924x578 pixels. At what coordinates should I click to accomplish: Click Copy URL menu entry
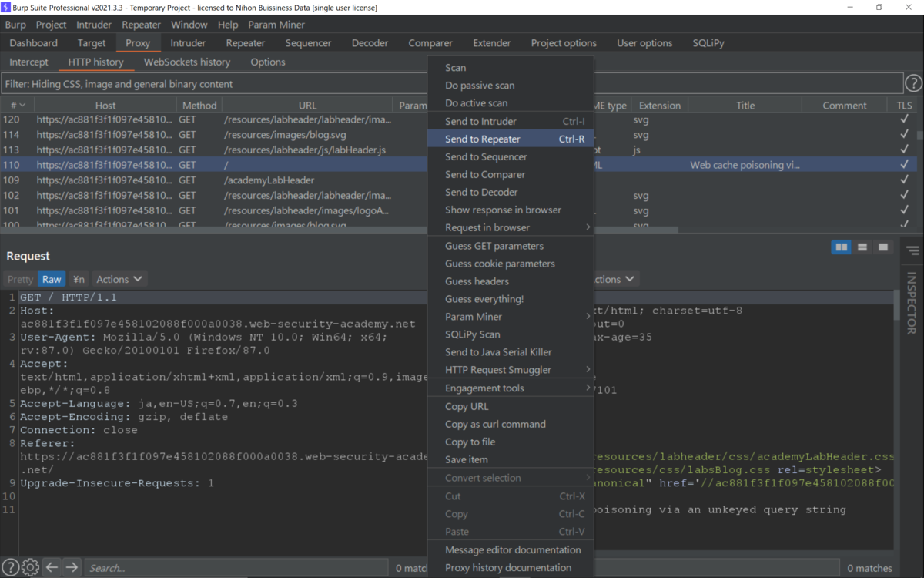click(x=511, y=406)
